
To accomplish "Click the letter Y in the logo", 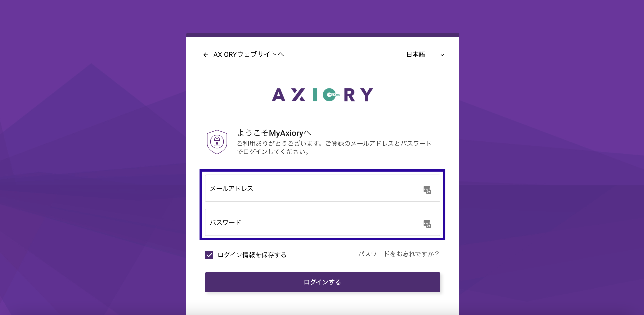I will pyautogui.click(x=367, y=95).
